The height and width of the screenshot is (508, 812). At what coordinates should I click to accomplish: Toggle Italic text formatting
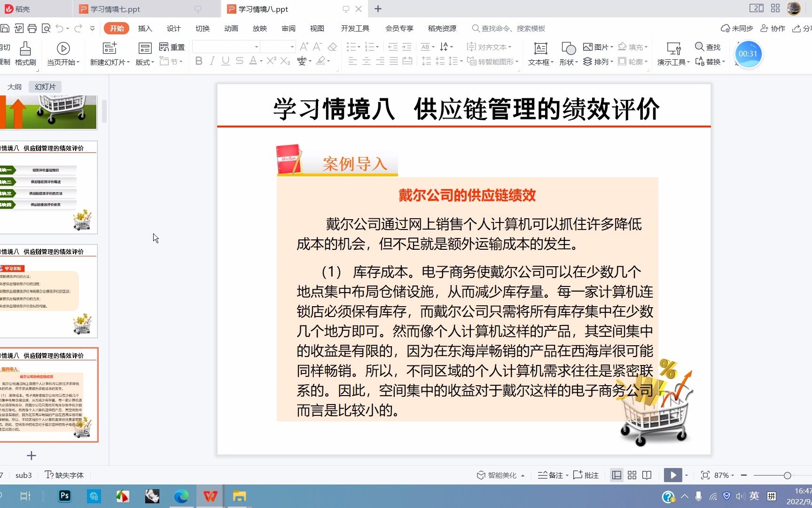212,61
